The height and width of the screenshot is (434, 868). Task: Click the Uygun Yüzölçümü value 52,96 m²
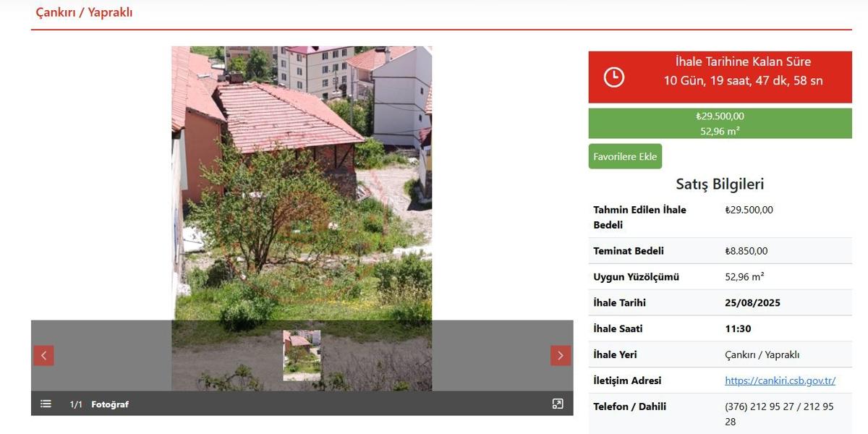(745, 277)
